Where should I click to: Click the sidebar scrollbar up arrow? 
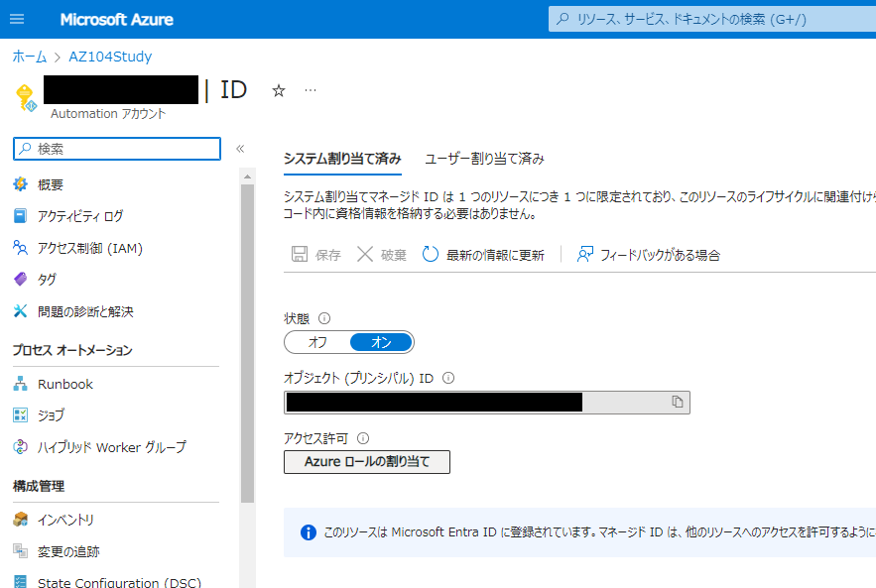247,177
